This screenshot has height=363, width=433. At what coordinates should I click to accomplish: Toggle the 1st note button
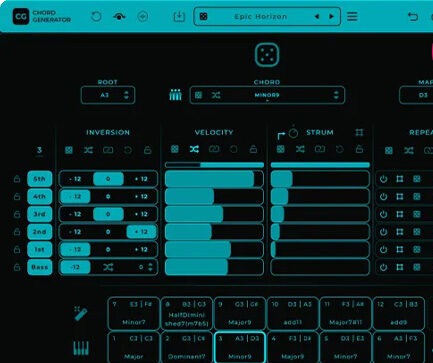39,249
